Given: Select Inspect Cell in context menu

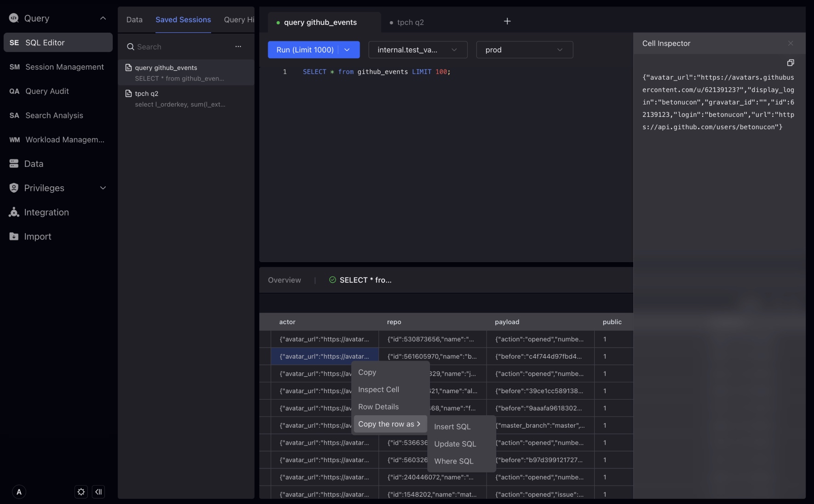Looking at the screenshot, I should [x=378, y=389].
